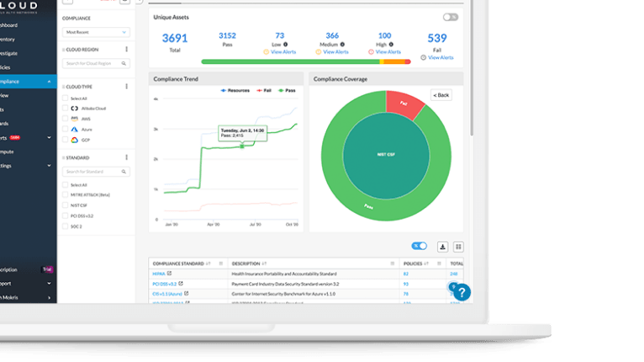
Task: Open the column grid view icon
Action: pos(458,247)
